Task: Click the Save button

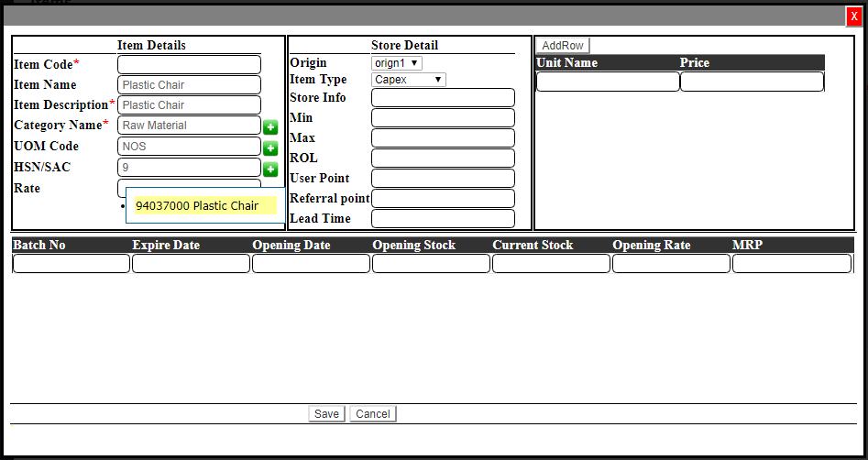Action: click(x=326, y=414)
